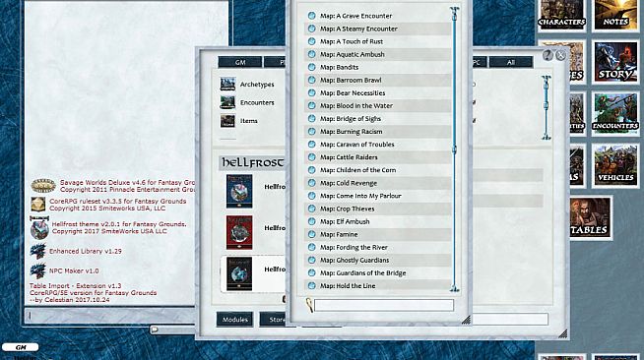Click the Enhanced Library v1.29 chat text

[86, 251]
